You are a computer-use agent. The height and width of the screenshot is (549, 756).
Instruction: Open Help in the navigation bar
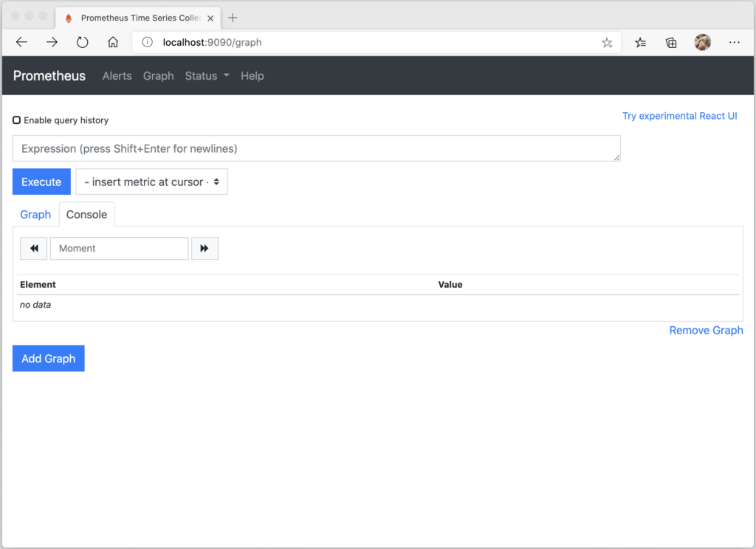tap(252, 76)
